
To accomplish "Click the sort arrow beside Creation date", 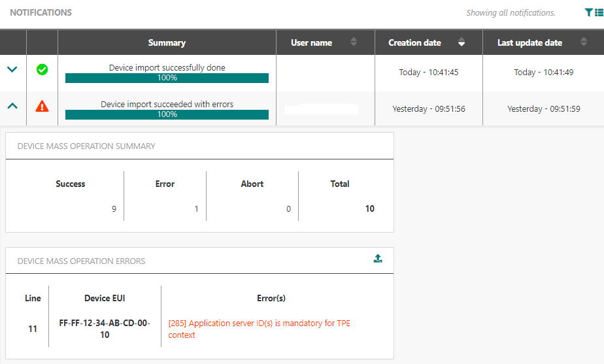I will click(461, 42).
